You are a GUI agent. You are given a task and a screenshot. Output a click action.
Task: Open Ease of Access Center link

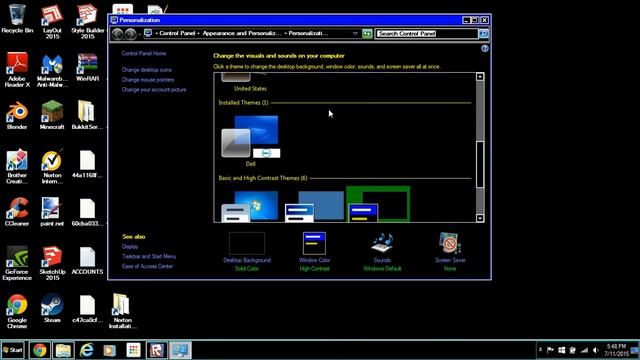pyautogui.click(x=147, y=266)
